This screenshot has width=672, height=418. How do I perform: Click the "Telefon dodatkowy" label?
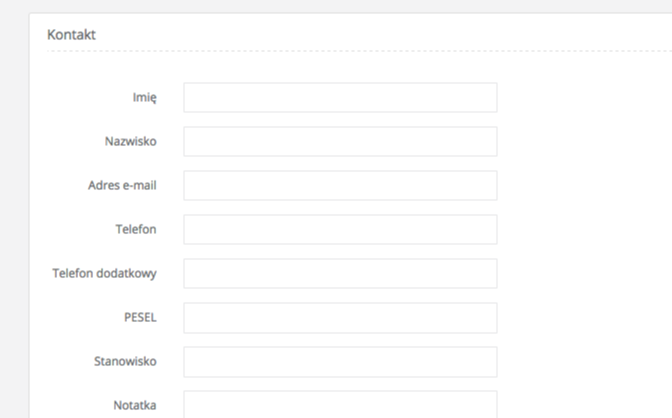[105, 274]
